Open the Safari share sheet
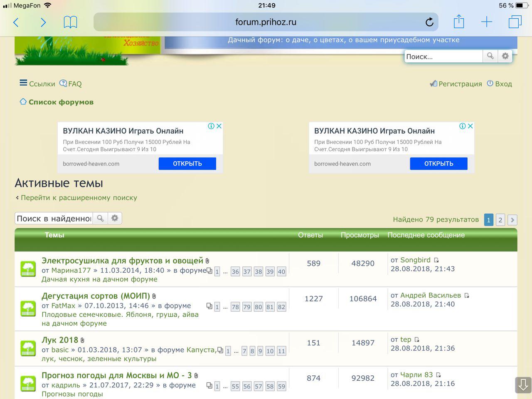 coord(459,22)
